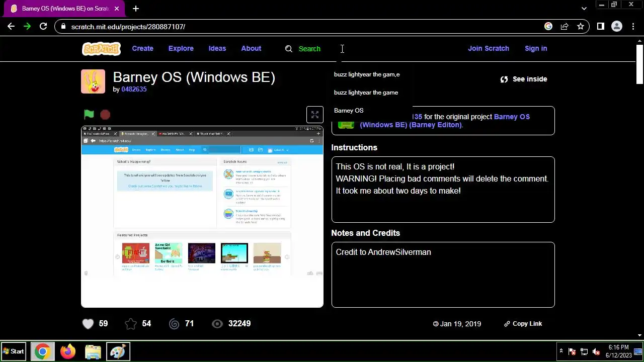Screen dimensions: 644x362
Task: Favorite the project with the star icon
Action: tap(131, 324)
